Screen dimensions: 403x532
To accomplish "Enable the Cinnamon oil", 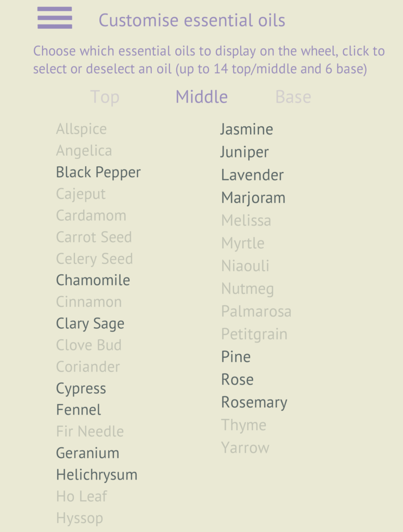I will [89, 302].
